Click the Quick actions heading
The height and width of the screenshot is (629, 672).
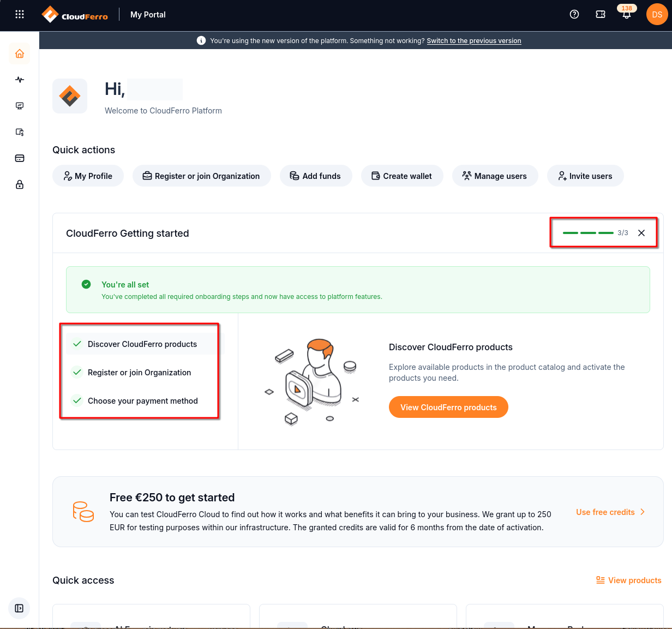[83, 150]
